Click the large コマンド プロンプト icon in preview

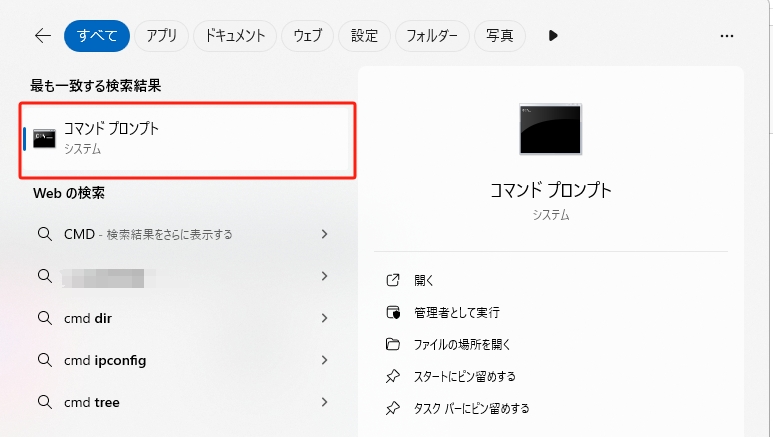[x=551, y=128]
